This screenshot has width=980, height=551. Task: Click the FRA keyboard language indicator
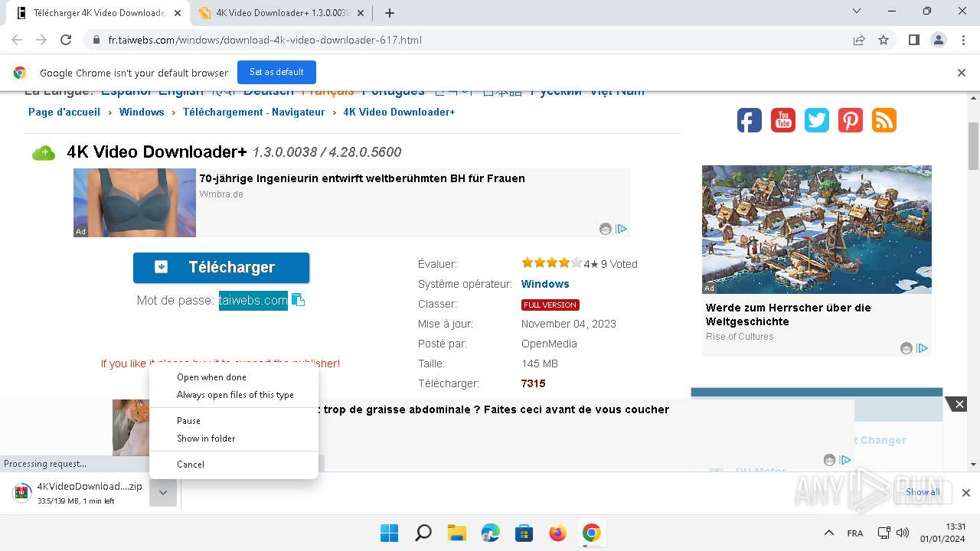tap(855, 533)
